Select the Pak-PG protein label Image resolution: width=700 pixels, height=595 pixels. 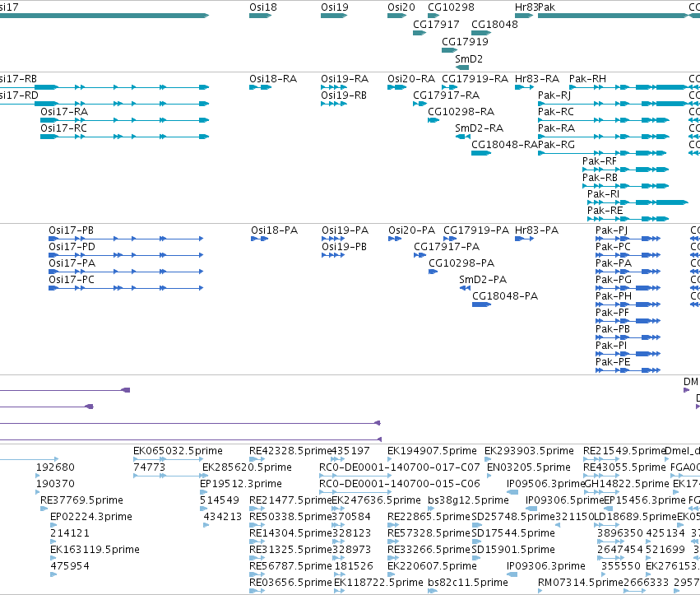click(614, 281)
